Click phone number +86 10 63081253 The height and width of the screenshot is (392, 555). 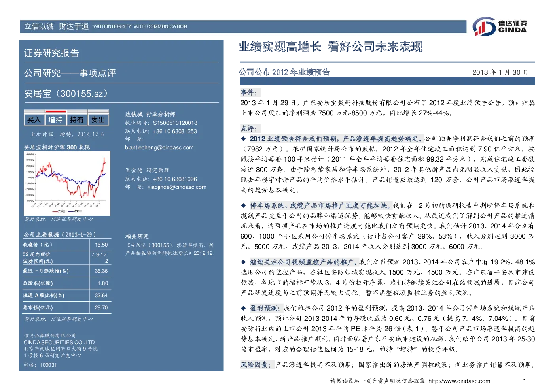(x=175, y=131)
